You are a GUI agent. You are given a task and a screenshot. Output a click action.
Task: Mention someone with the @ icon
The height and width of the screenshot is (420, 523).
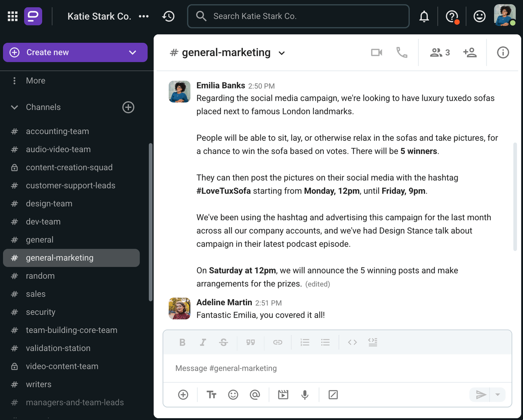click(255, 395)
